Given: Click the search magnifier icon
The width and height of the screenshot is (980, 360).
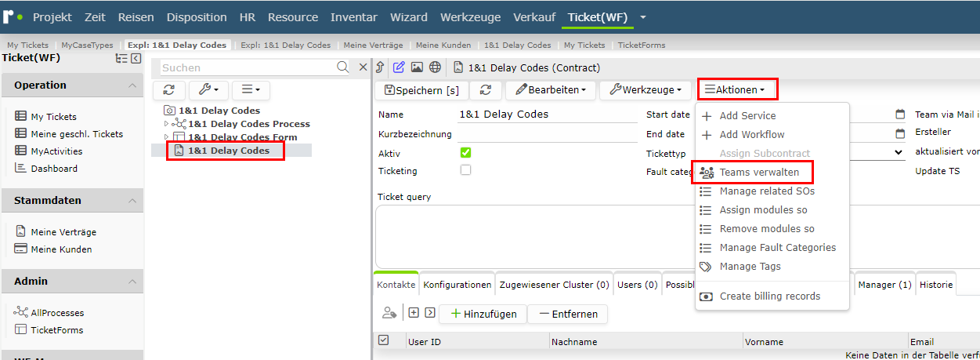Looking at the screenshot, I should point(342,67).
